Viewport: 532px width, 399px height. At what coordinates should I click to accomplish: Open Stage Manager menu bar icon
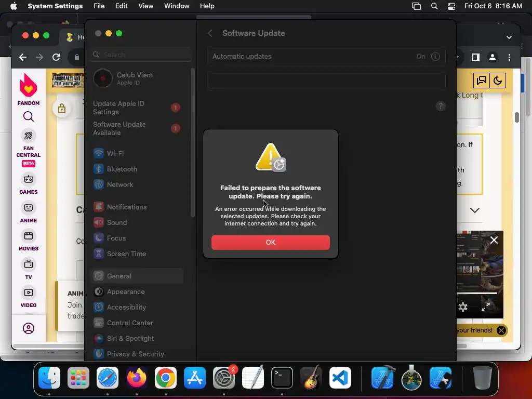point(416,6)
